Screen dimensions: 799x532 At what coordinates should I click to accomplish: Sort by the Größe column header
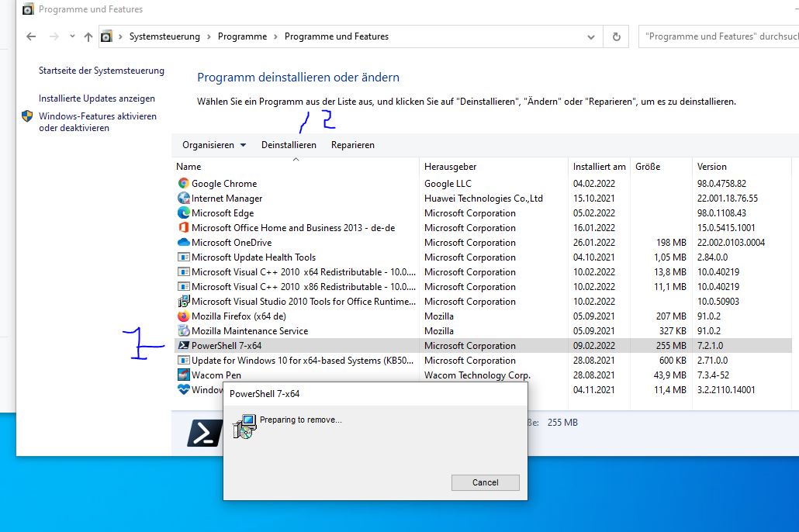coord(662,167)
